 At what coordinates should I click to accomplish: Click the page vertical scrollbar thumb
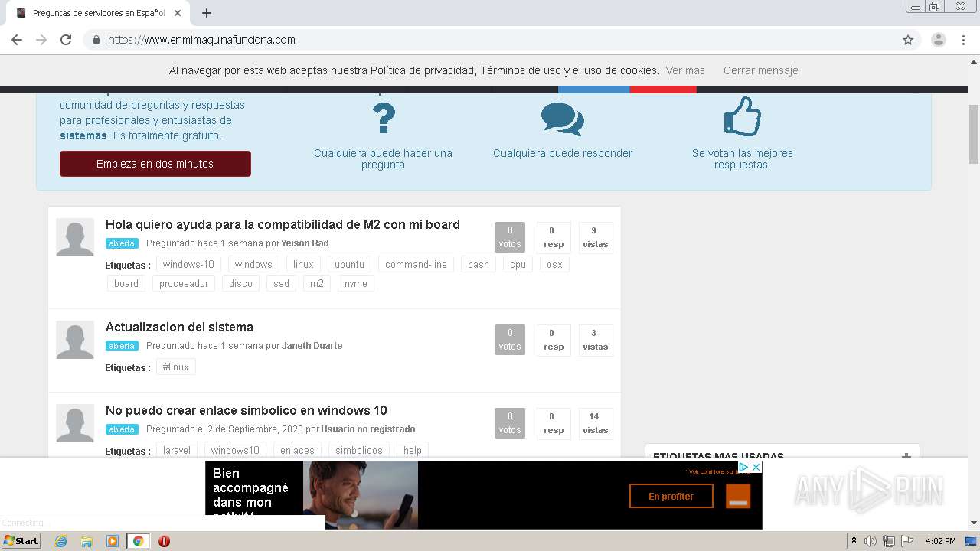pyautogui.click(x=974, y=132)
